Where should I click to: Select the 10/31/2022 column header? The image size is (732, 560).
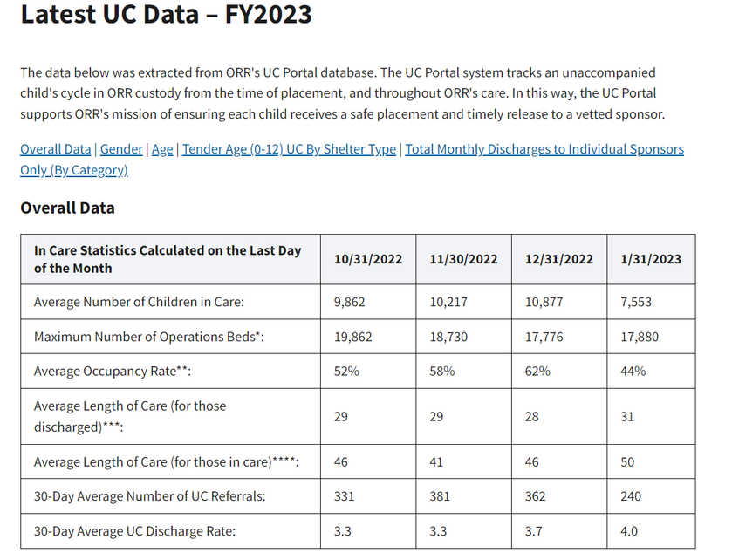368,259
